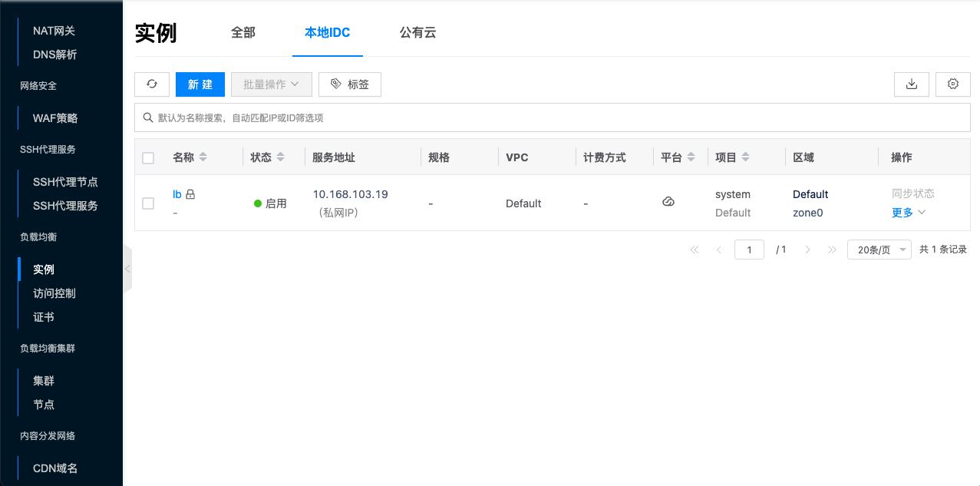This screenshot has width=980, height=486.
Task: Open the 20条/页 page size dropdown
Action: (879, 250)
